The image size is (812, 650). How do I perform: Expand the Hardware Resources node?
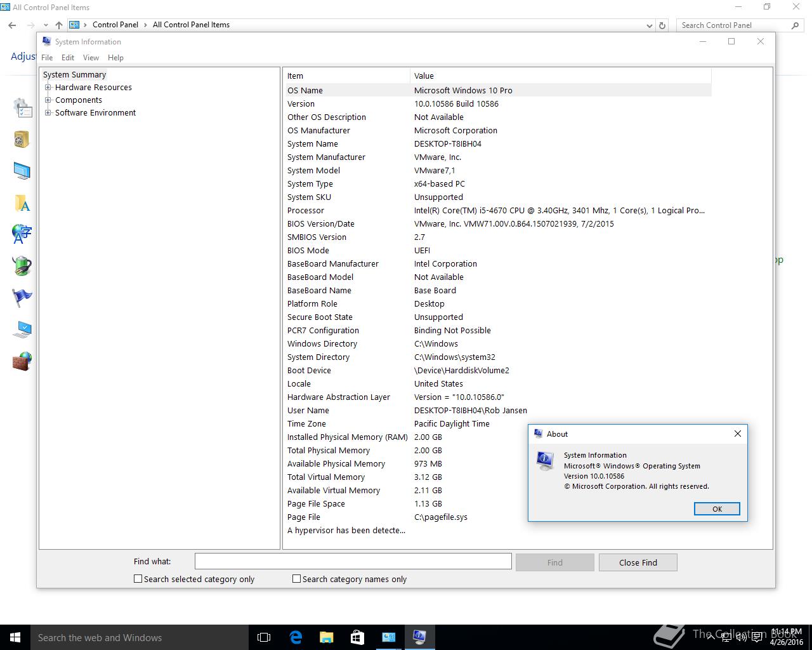pos(48,88)
